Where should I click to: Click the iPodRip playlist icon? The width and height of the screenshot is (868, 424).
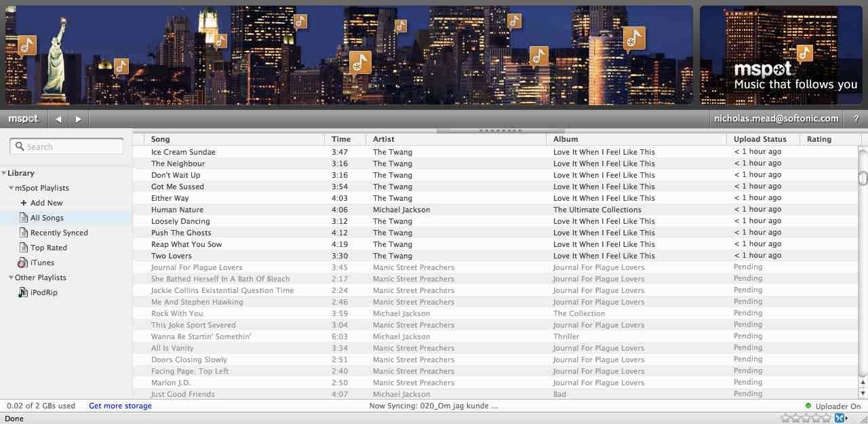coord(24,292)
